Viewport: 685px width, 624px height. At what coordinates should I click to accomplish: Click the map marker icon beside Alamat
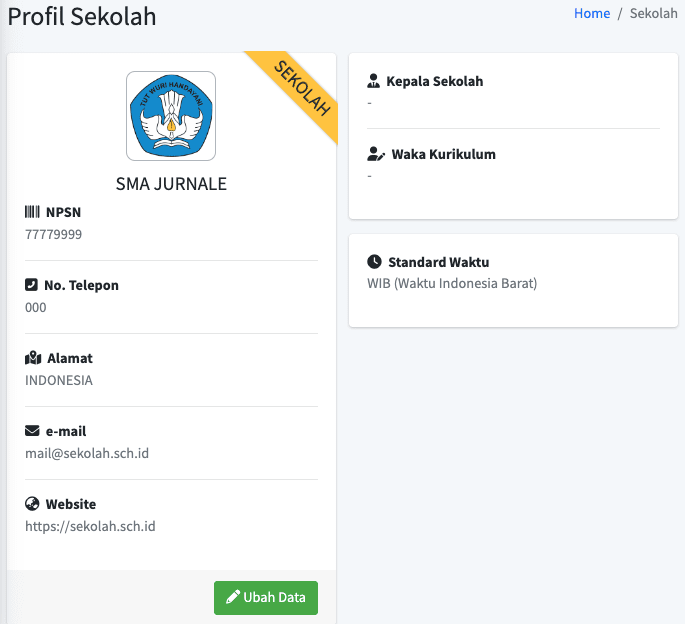tap(33, 358)
